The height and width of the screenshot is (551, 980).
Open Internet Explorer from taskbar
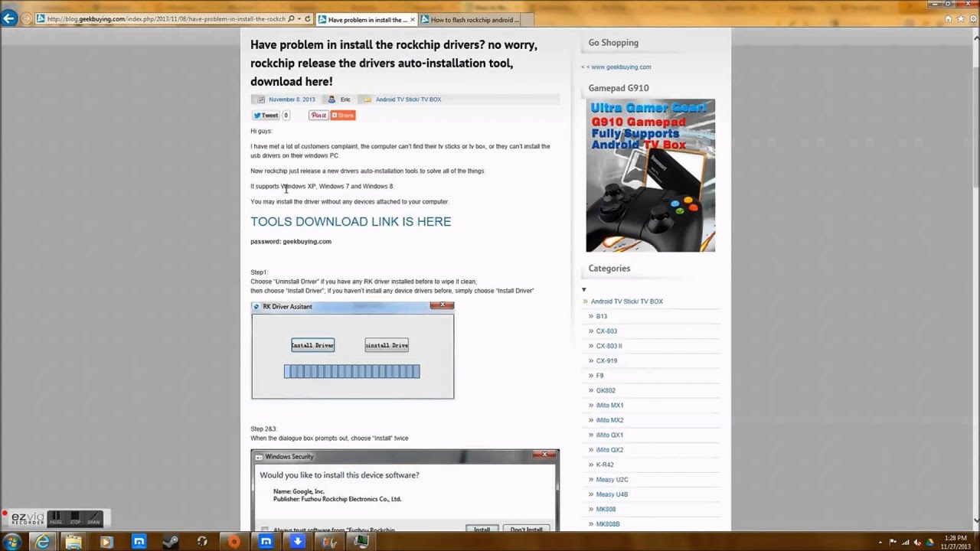tap(42, 542)
